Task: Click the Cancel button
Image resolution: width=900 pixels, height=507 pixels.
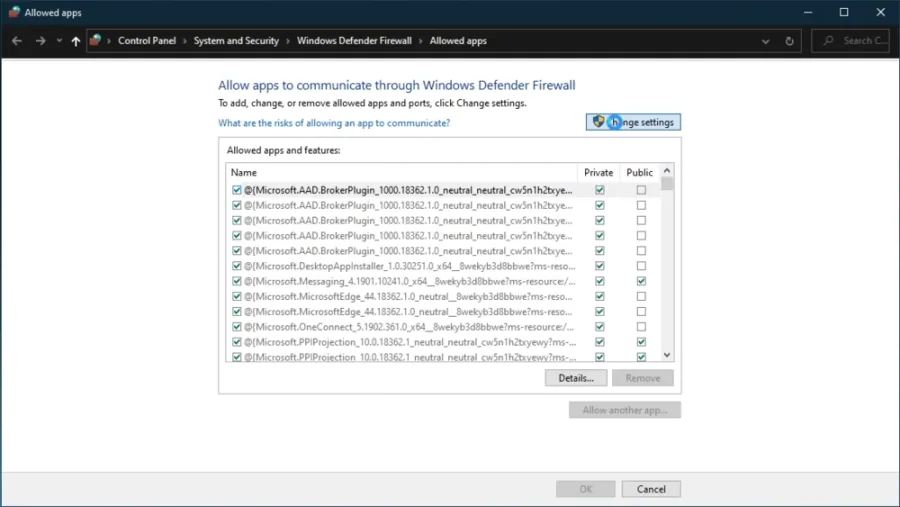Action: click(x=651, y=489)
